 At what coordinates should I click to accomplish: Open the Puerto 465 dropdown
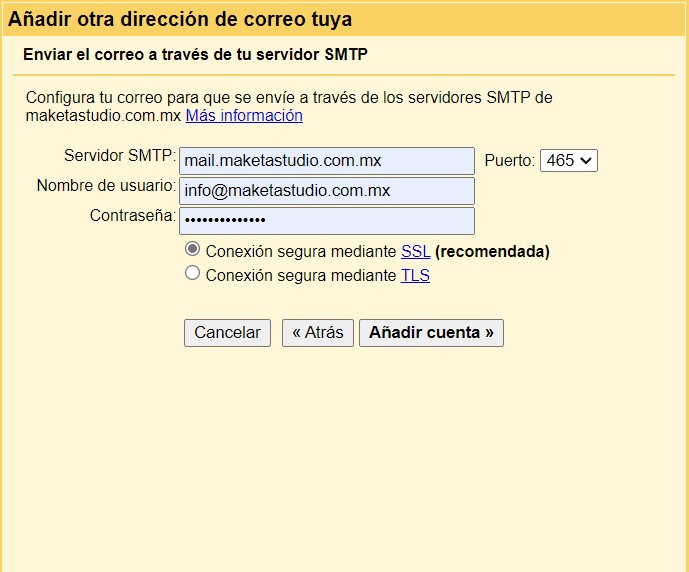click(x=568, y=160)
